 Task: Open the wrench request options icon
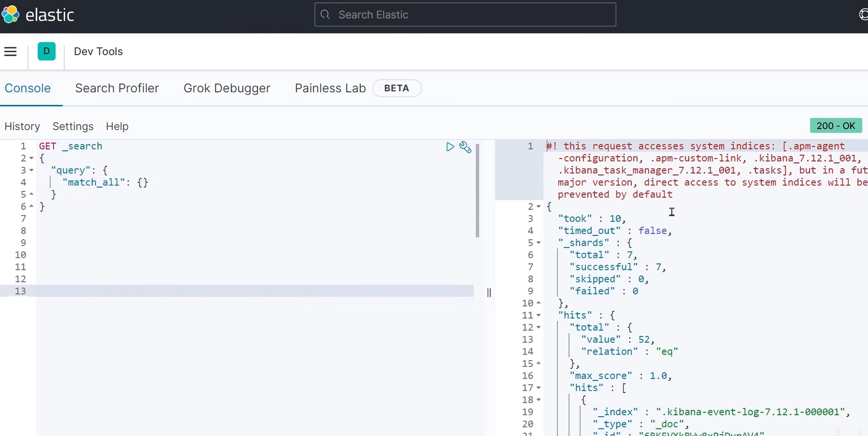pos(466,147)
